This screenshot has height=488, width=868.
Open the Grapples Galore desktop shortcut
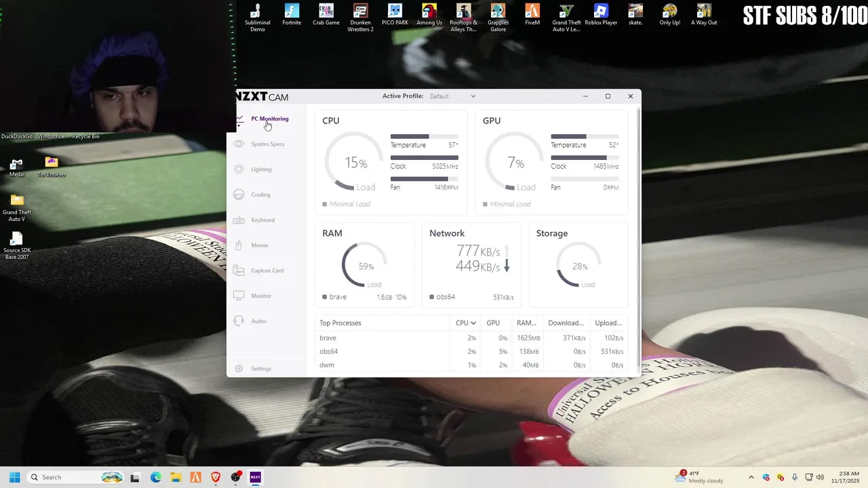[498, 18]
